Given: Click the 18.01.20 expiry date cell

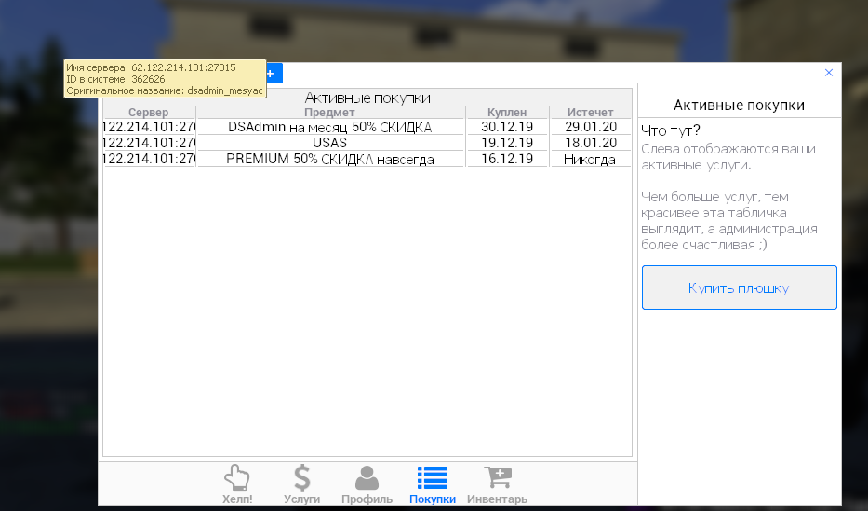Looking at the screenshot, I should click(590, 143).
